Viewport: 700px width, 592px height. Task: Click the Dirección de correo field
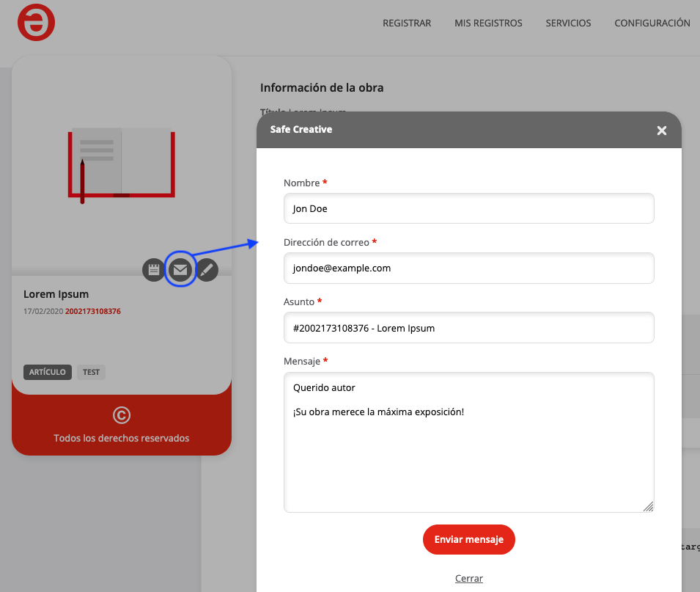[x=468, y=268]
